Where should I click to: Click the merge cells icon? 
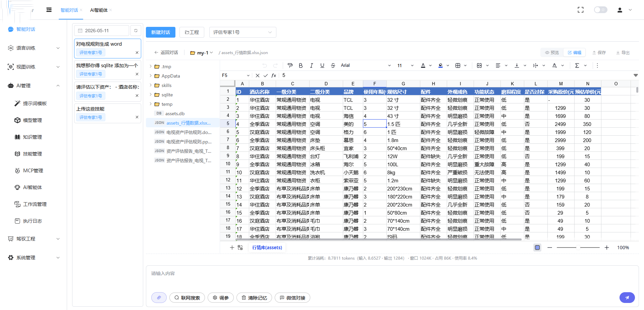479,65
